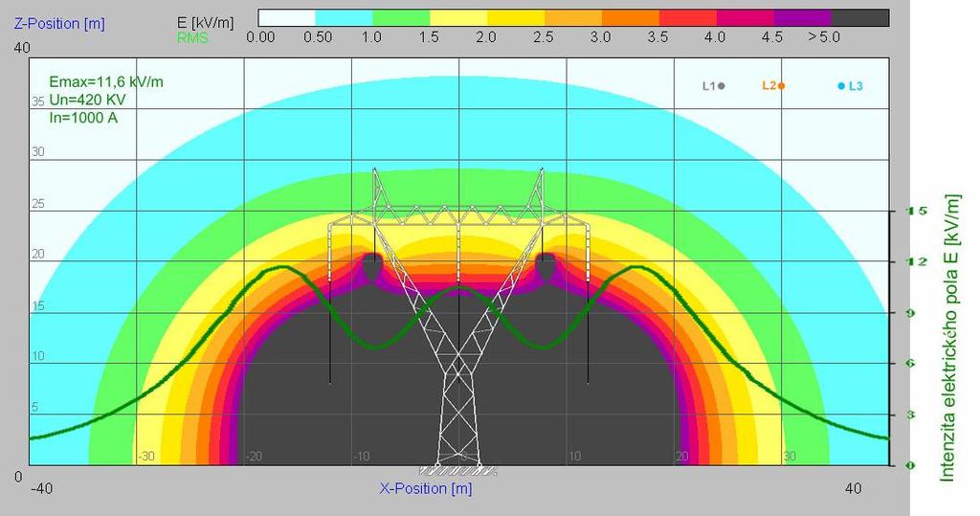This screenshot has width=980, height=516.
Task: Click the "4.5" legend scale value
Action: 772,37
